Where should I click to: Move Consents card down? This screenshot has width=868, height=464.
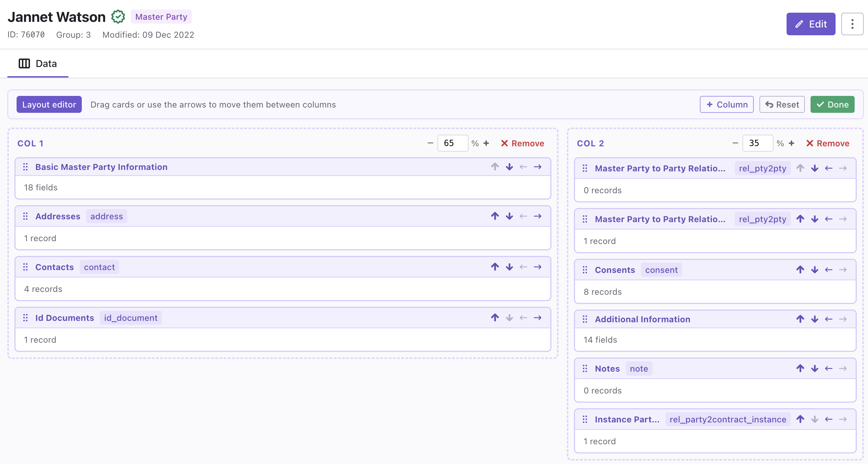814,270
